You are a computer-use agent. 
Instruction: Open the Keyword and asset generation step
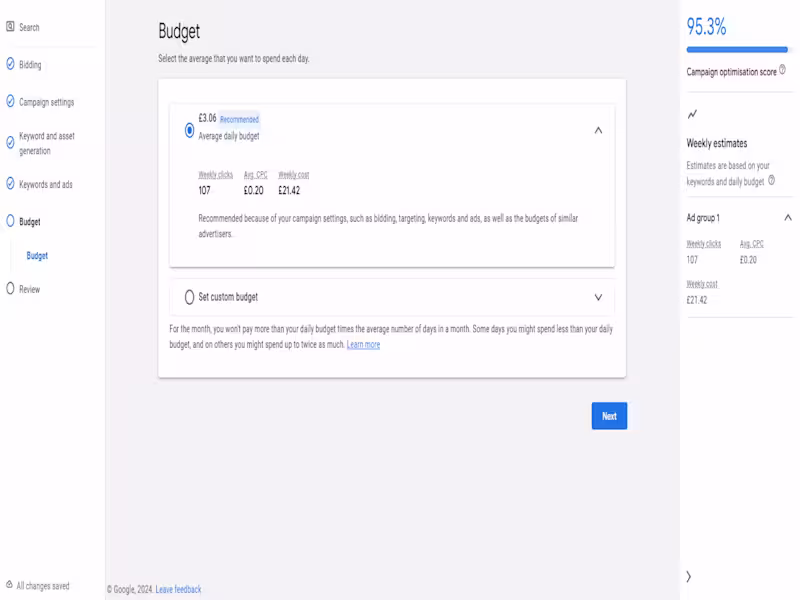tap(46, 143)
